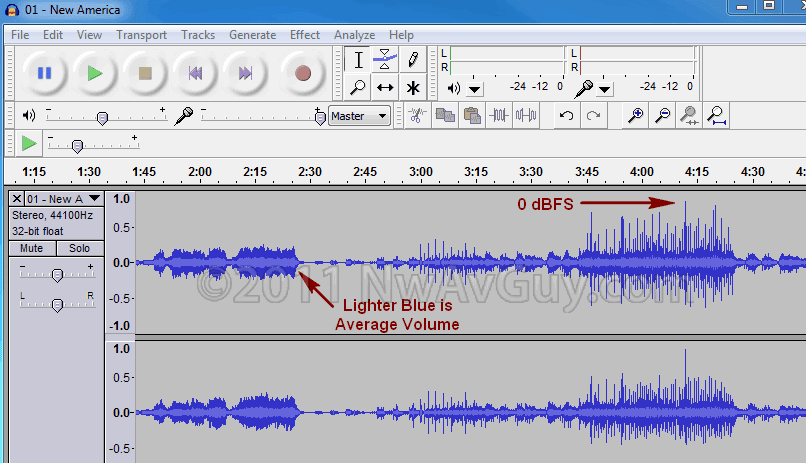Adjust the track L/R pan slider
The width and height of the screenshot is (806, 463).
click(57, 304)
